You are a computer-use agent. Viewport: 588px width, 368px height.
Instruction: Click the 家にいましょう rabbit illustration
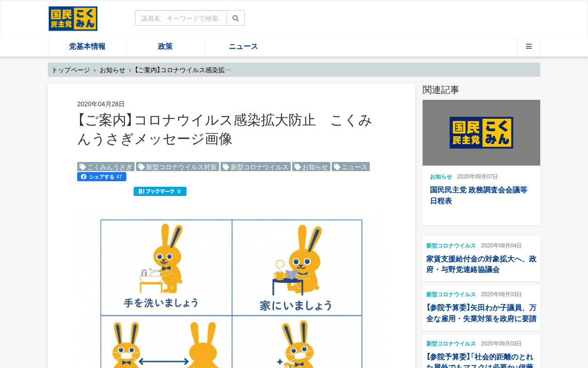[297, 267]
